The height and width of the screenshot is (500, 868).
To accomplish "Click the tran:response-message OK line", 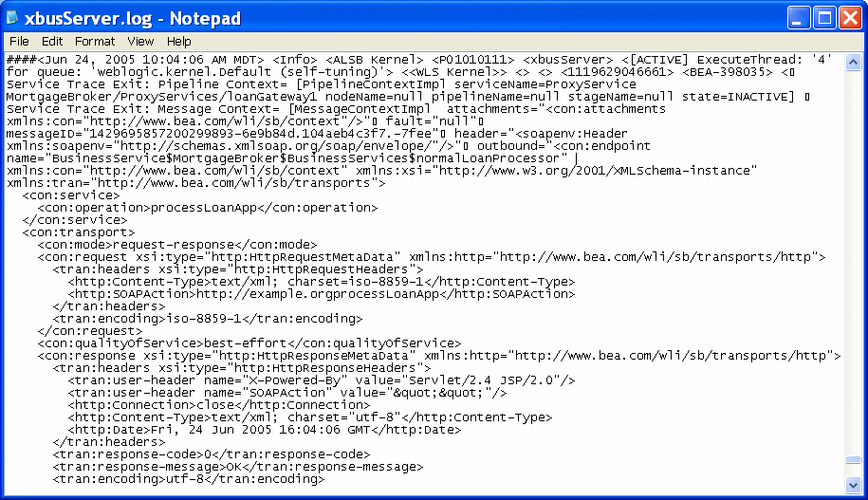I will coord(238,467).
